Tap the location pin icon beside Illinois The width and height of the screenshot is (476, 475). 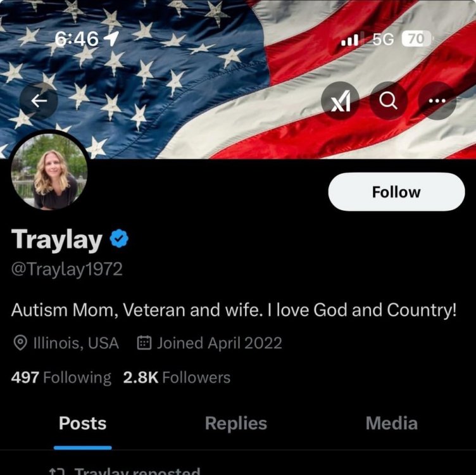(x=20, y=343)
